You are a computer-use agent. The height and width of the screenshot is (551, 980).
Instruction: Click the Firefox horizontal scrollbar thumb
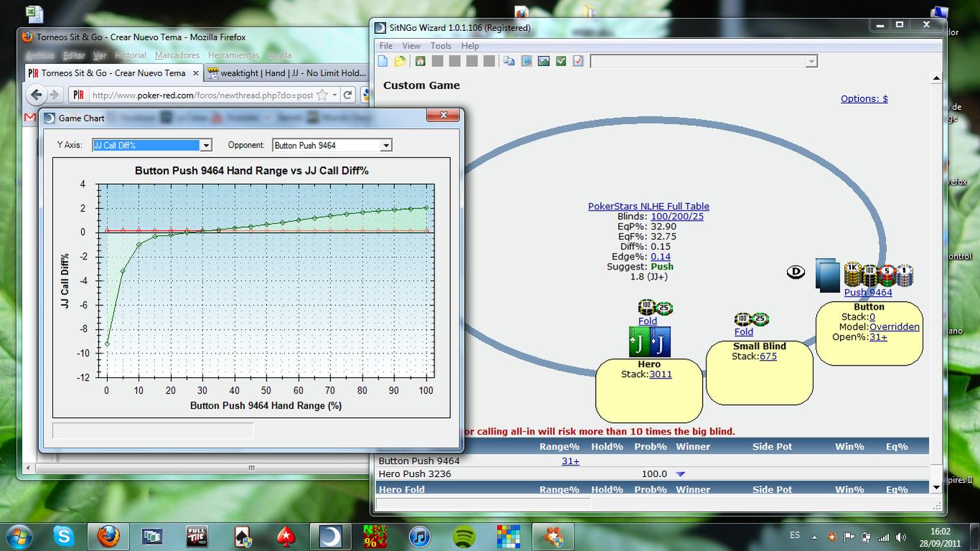[x=251, y=468]
